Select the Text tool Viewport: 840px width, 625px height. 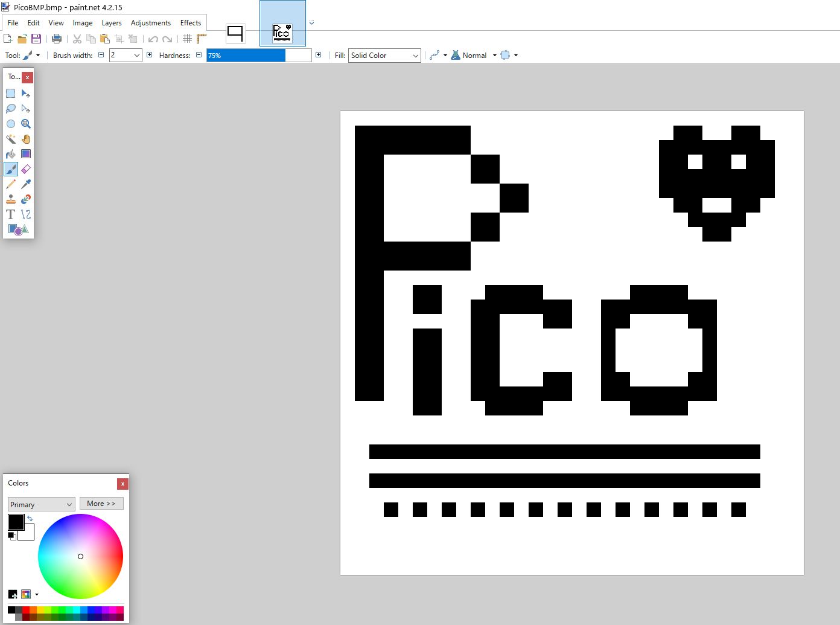pos(10,214)
